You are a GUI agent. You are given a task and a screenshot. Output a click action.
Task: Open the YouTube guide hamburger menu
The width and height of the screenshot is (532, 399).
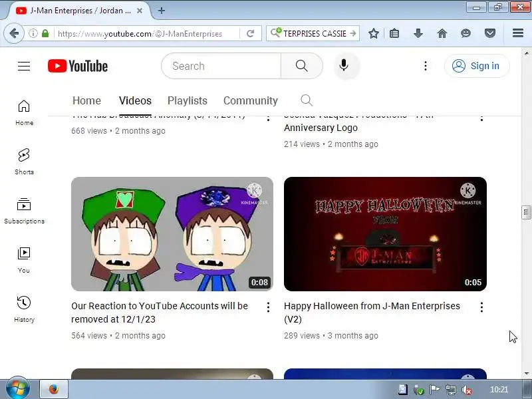pyautogui.click(x=24, y=66)
